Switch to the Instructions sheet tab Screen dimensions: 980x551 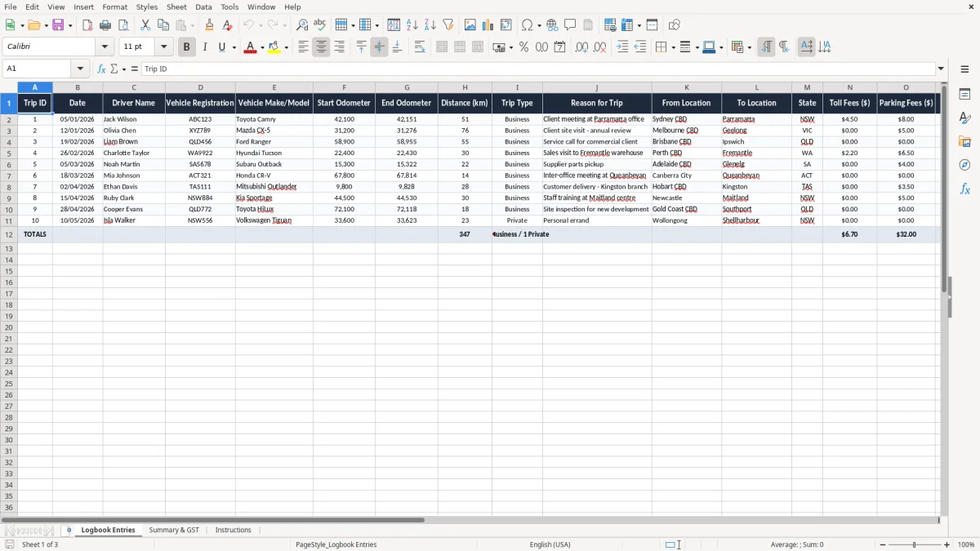click(x=233, y=530)
